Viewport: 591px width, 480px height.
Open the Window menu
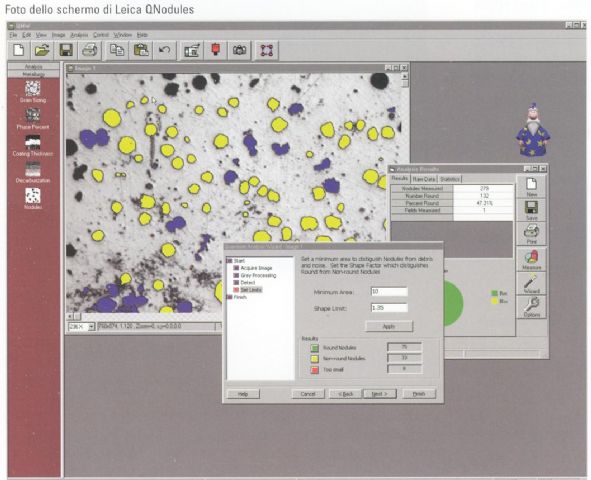pyautogui.click(x=122, y=35)
